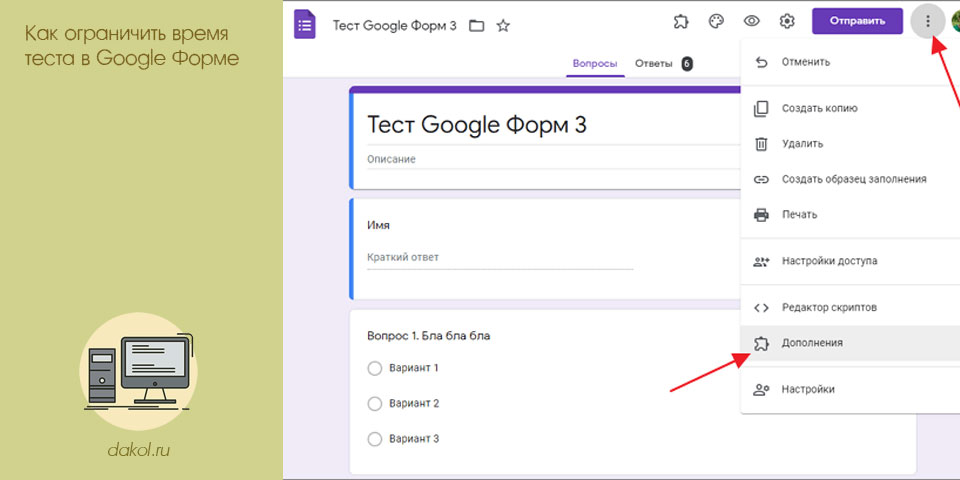Click the Отправить button

tap(857, 21)
